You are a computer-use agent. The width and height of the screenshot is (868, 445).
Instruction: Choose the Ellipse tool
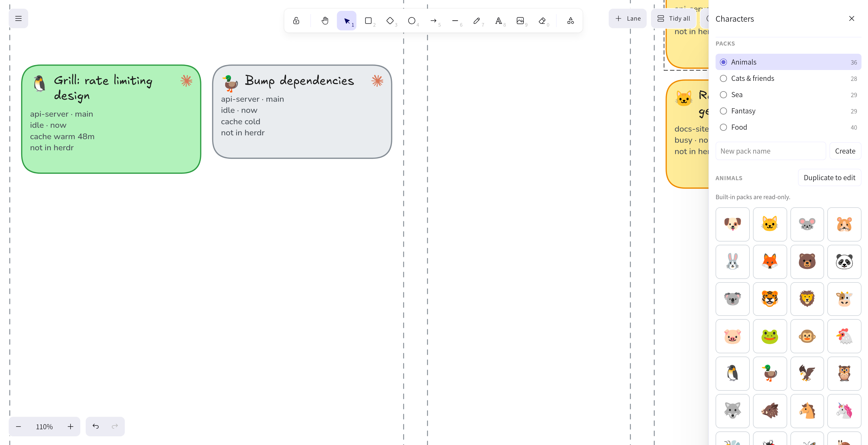tap(412, 21)
